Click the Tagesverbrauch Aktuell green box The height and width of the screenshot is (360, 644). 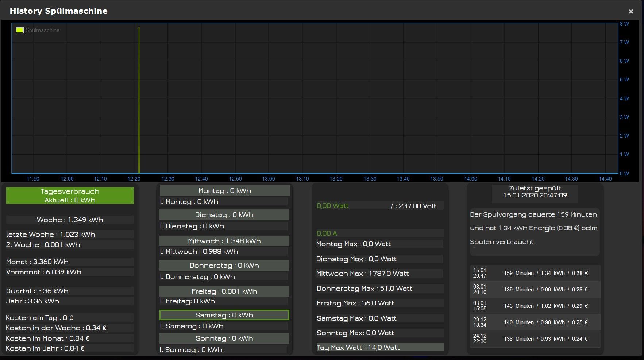pyautogui.click(x=70, y=196)
